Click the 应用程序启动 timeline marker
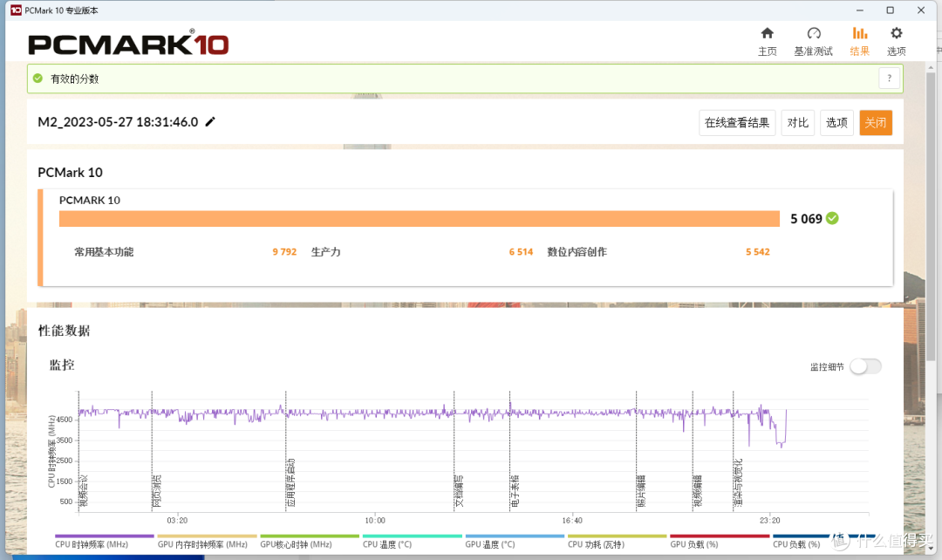Screen dimensions: 942x560 click(x=291, y=483)
